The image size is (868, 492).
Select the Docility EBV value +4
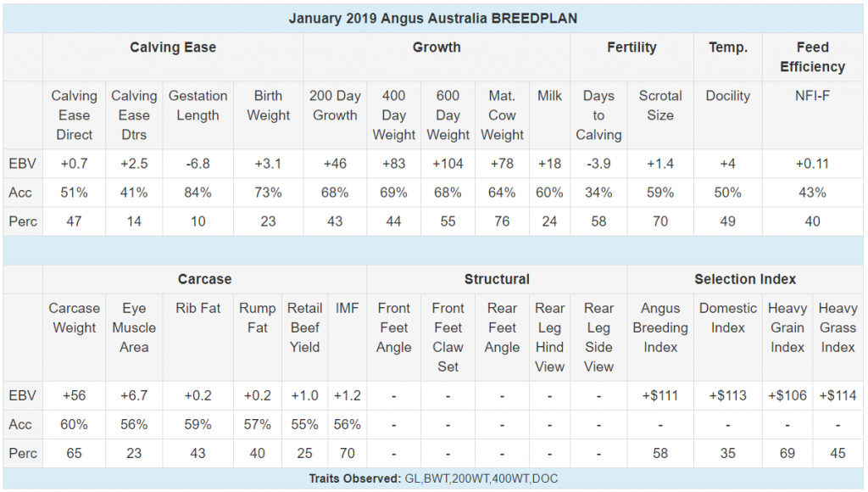click(x=727, y=164)
